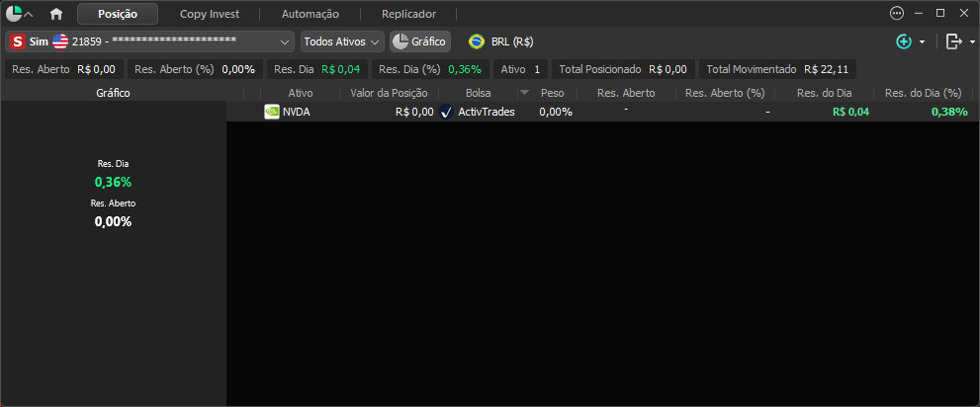Click the Res. Dia (%) 0,36% summary
This screenshot has width=980, height=407.
[x=430, y=69]
